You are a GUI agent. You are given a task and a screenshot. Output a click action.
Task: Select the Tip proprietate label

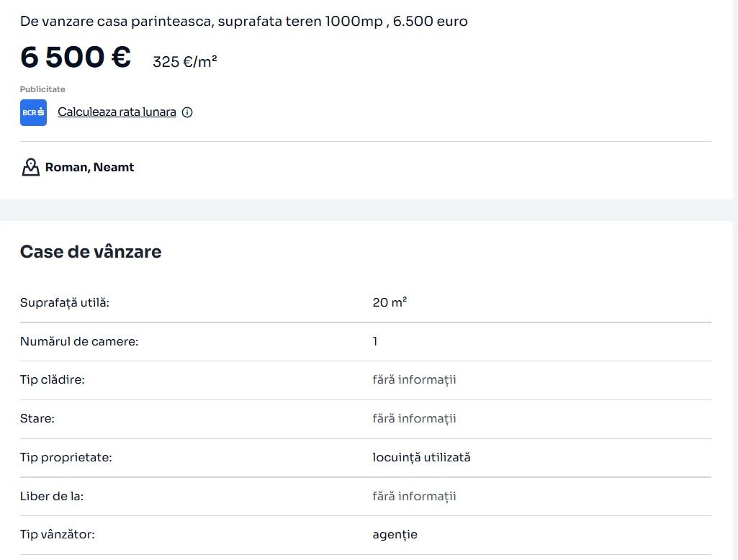click(x=66, y=457)
